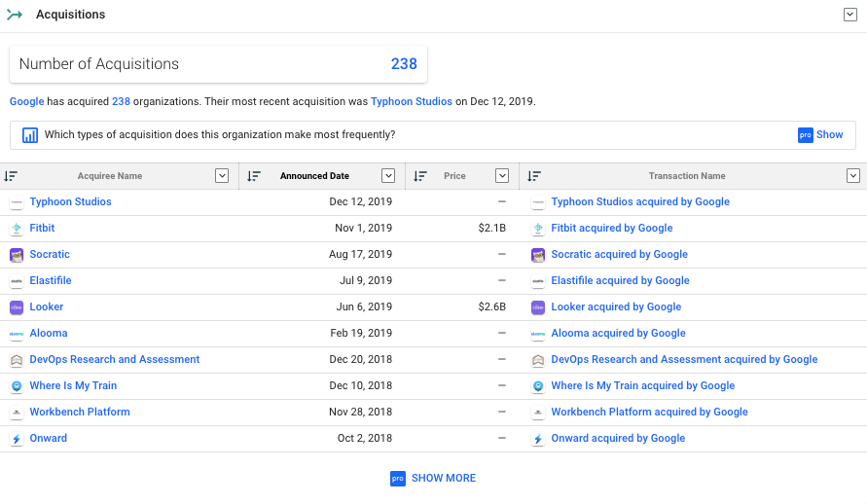Screen dimensions: 867x504
Task: Open Typhoon Studios link in summary sentence
Action: [x=412, y=102]
